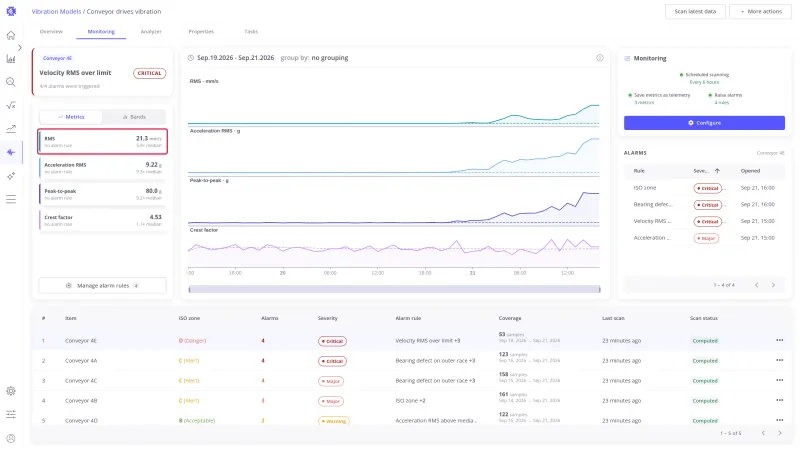This screenshot has width=800, height=450.
Task: Open row menu for Conveyor 4D
Action: coord(780,420)
